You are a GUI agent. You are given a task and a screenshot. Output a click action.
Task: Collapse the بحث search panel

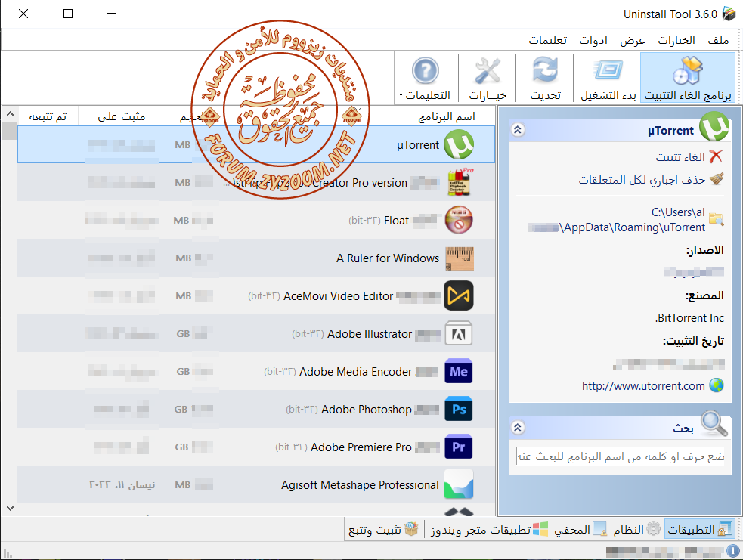[x=518, y=428]
